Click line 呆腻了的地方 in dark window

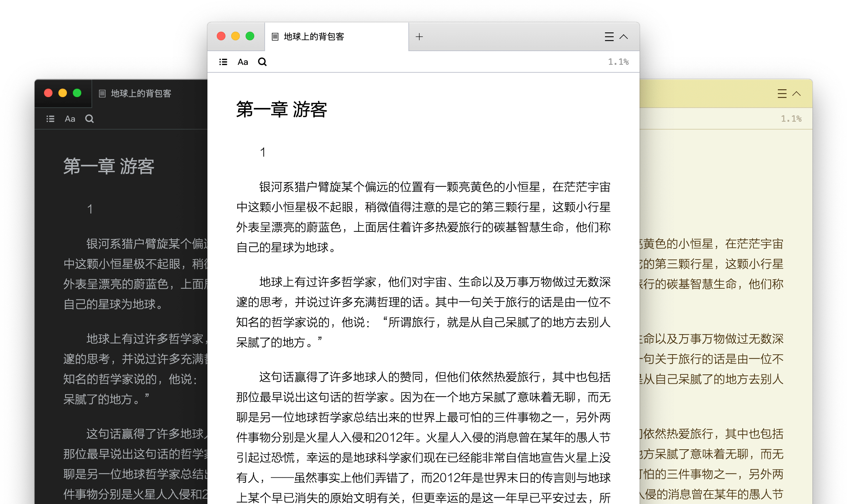pyautogui.click(x=106, y=399)
